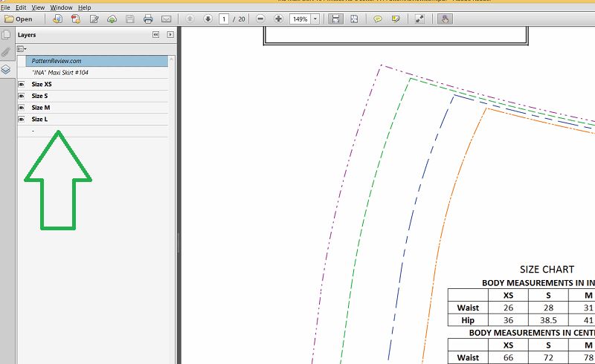The image size is (595, 364).
Task: Click the hand touch-mode icon
Action: click(x=445, y=19)
